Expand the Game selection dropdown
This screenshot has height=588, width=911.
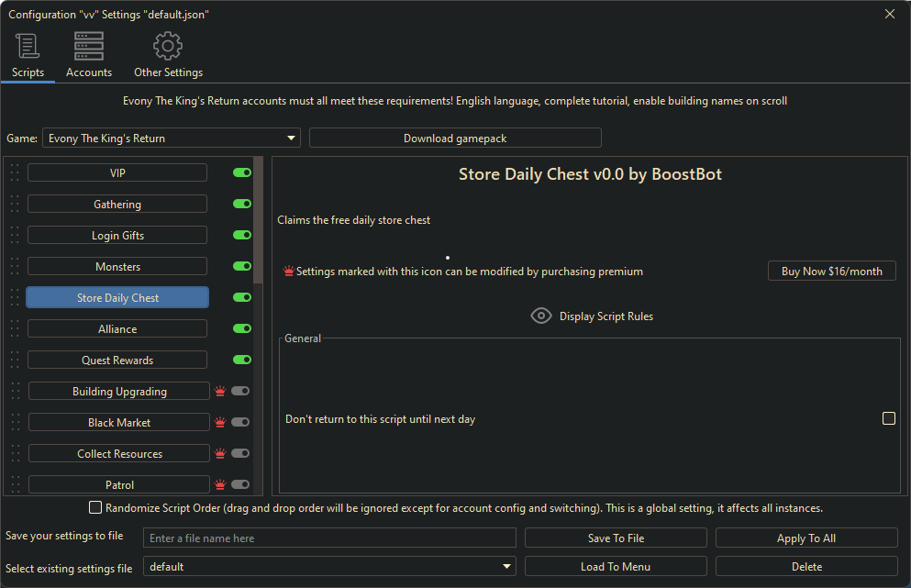(x=291, y=139)
